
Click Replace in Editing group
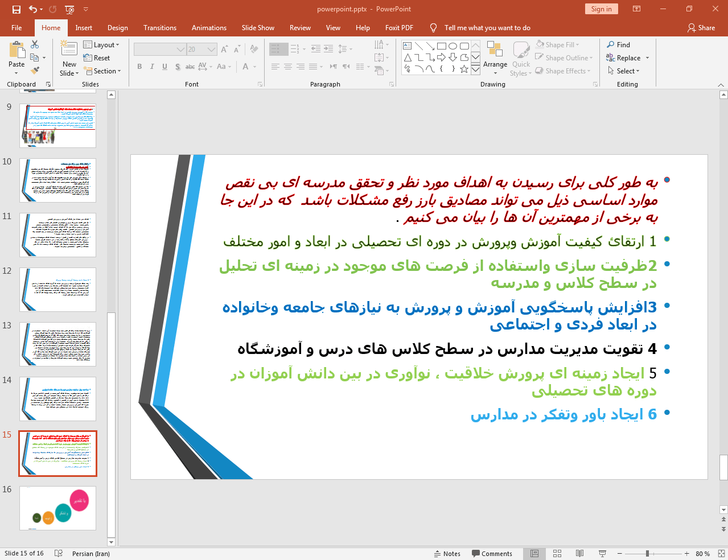[627, 58]
